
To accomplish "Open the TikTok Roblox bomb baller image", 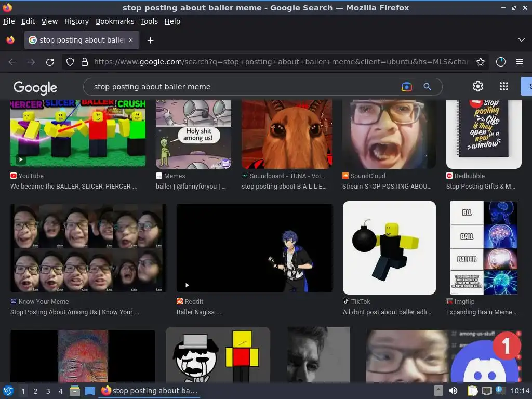I will [389, 248].
